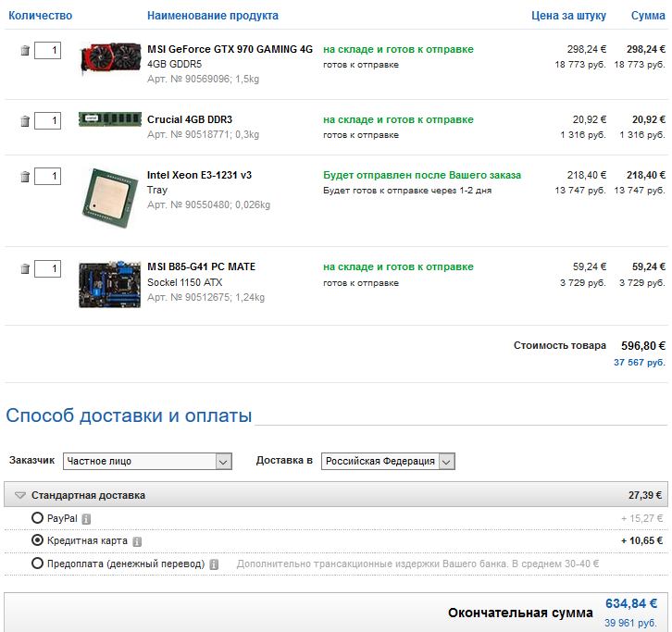Remove Crucial 4GB DDR3 via trash icon
The height and width of the screenshot is (632, 672).
point(25,121)
